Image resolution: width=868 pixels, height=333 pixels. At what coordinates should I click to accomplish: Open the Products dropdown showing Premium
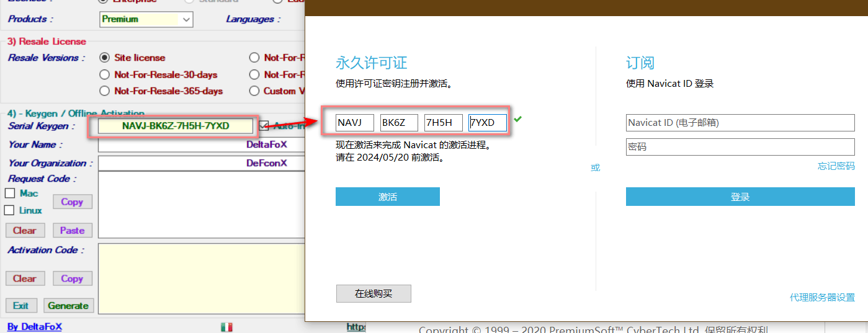146,19
